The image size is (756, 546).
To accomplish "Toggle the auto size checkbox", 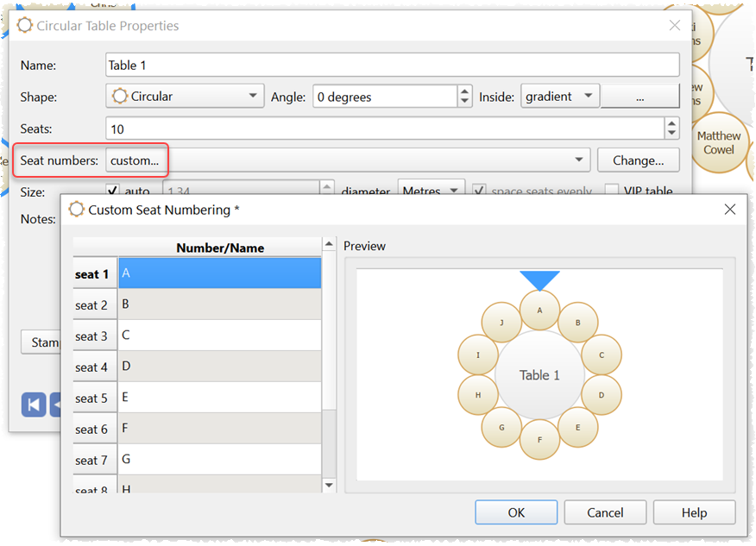I will pos(112,191).
